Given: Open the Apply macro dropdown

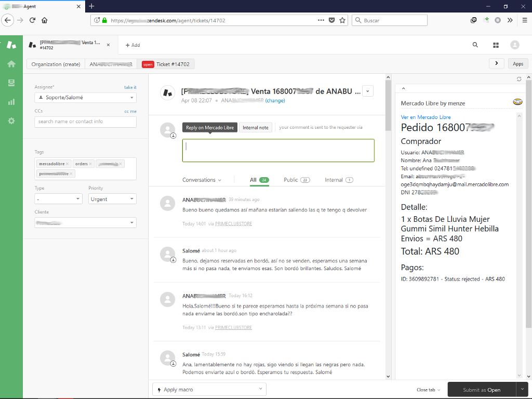Looking at the screenshot, I should pyautogui.click(x=209, y=389).
